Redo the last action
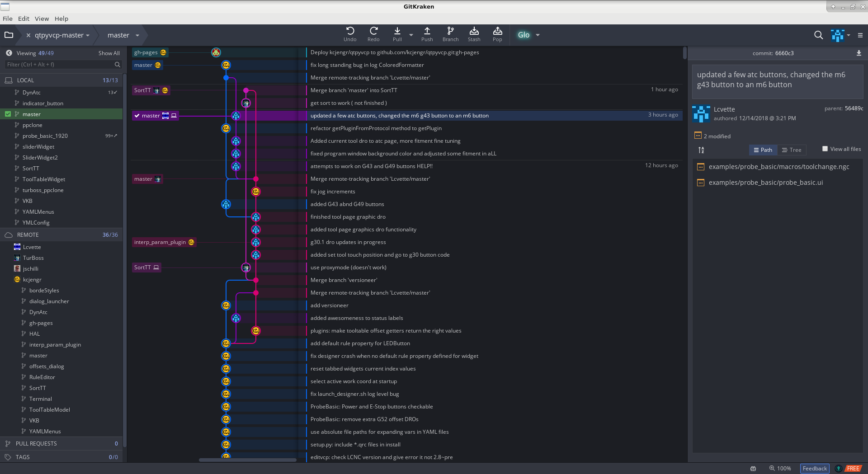Screen dimensions: 868x474 click(373, 34)
